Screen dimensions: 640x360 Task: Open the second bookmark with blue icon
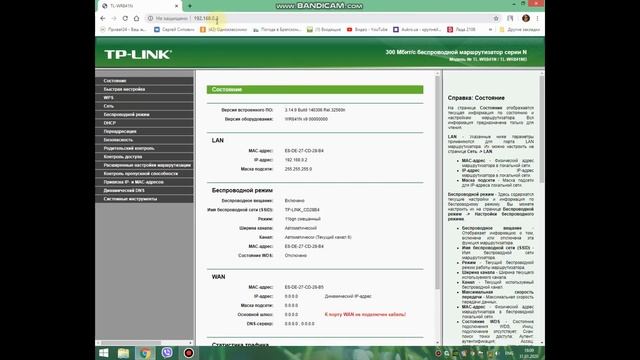point(174,29)
